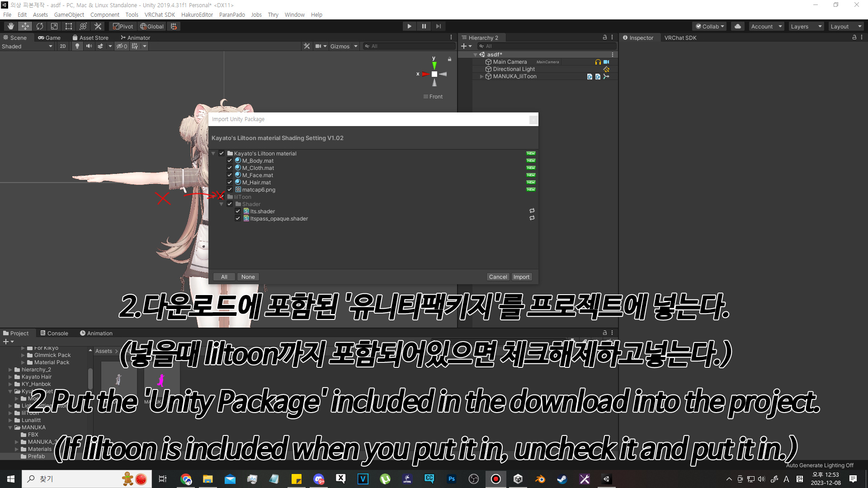Screen dimensions: 868x488
Task: Click the VRChat taskbar icon
Action: point(363,479)
